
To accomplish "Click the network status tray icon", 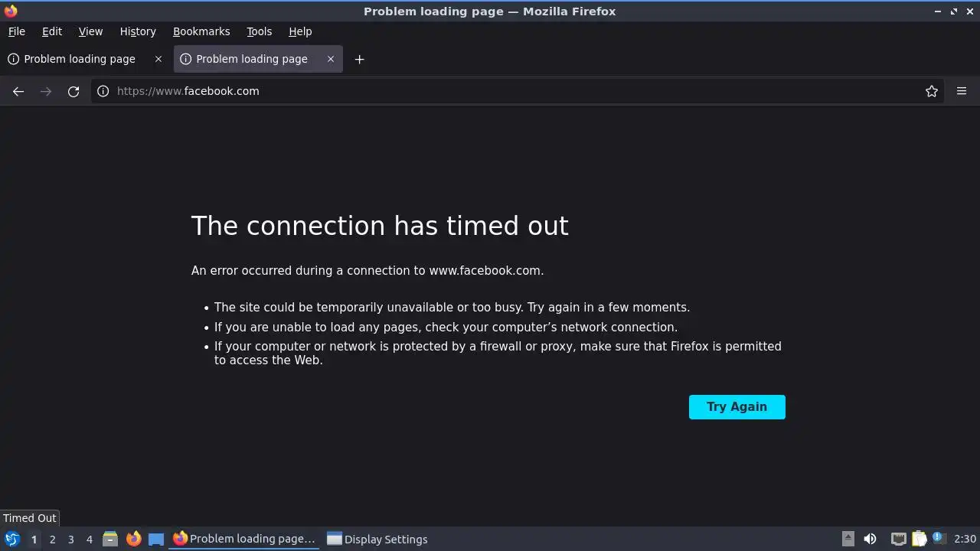I will pyautogui.click(x=899, y=539).
